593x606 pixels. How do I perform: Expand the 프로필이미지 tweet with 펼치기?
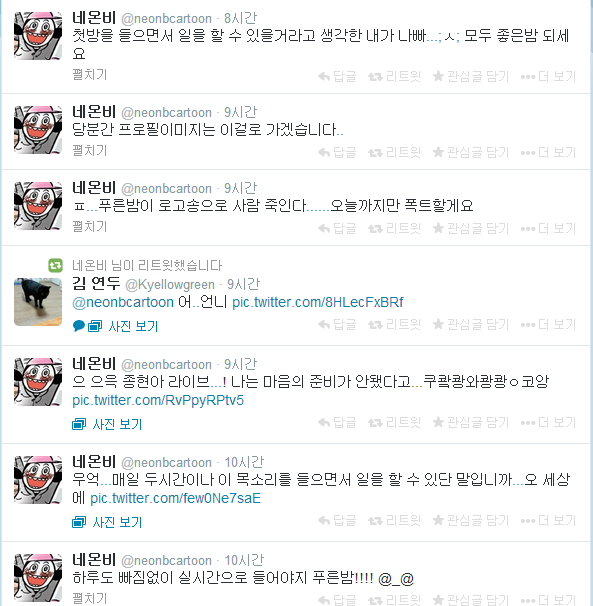[x=89, y=150]
